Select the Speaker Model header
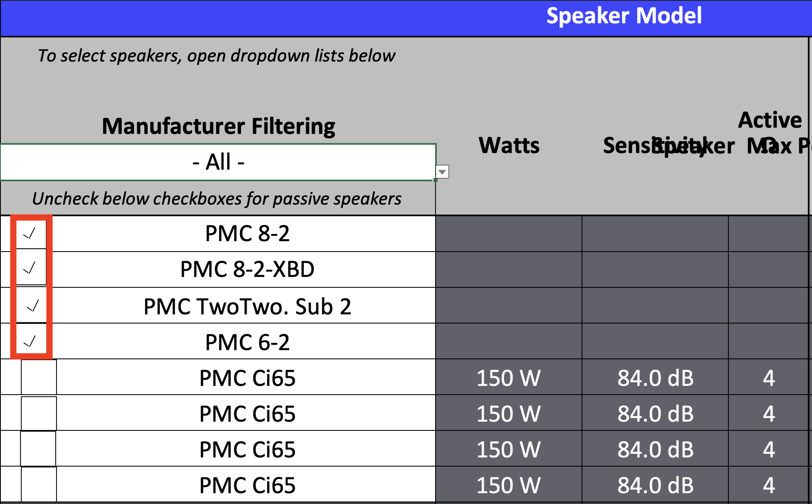Screen dimensions: 812x504 [x=624, y=17]
